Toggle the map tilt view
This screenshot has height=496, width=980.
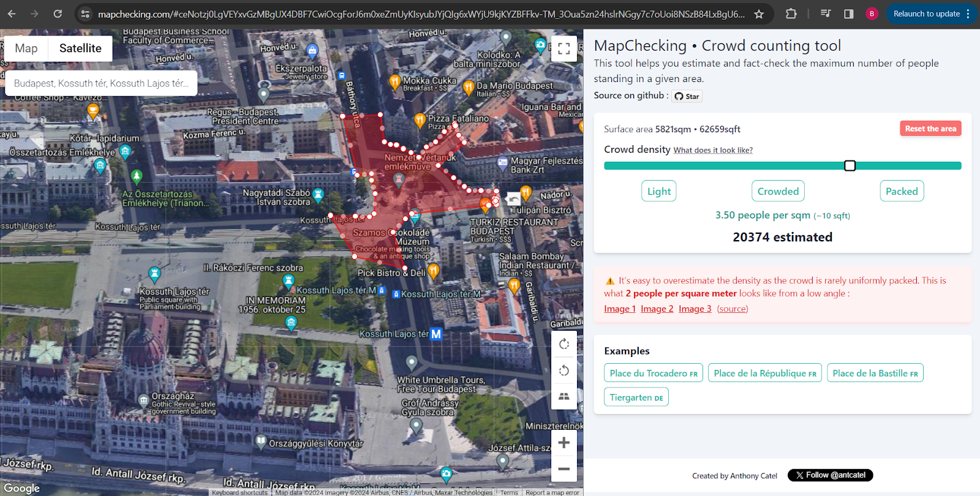click(564, 396)
